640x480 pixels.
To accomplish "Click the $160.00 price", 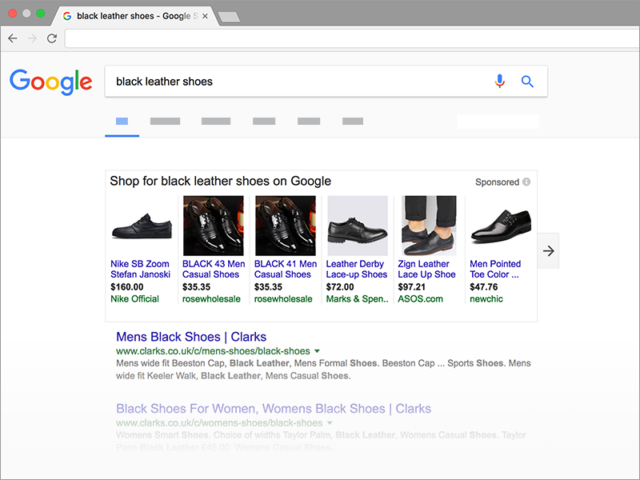I will coord(127,287).
